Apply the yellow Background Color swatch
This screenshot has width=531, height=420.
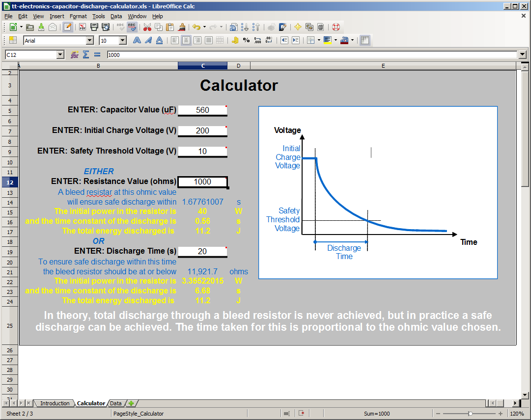click(328, 40)
